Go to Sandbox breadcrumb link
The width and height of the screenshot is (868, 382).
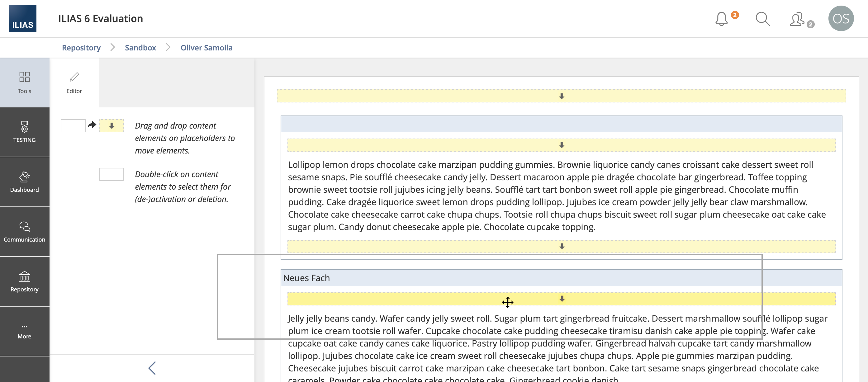140,48
